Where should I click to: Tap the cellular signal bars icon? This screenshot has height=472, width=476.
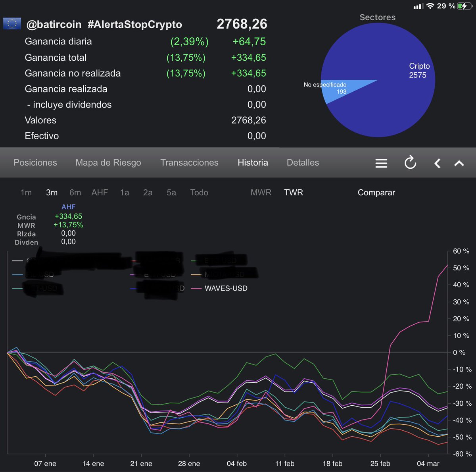[418, 6]
